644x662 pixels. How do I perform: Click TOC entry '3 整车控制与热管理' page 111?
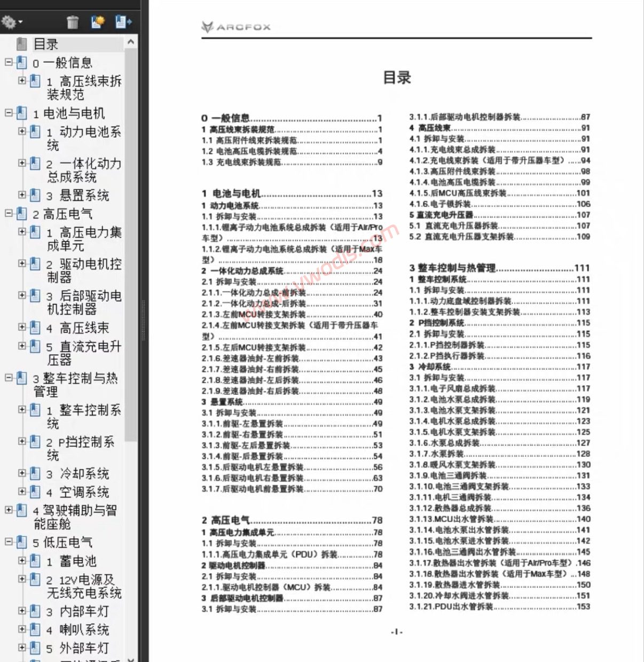(499, 268)
